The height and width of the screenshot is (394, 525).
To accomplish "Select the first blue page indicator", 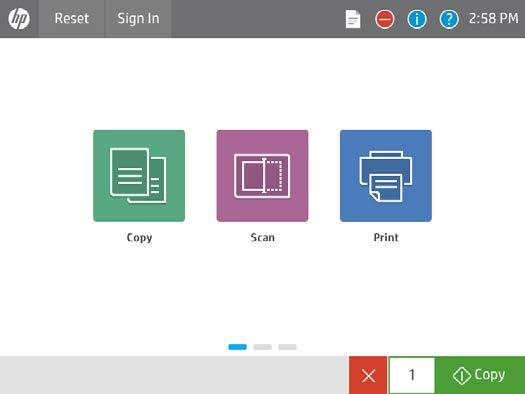I will point(237,347).
